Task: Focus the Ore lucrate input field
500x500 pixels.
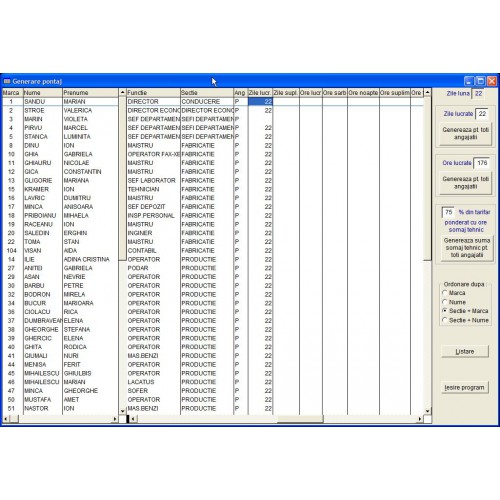Action: point(482,163)
